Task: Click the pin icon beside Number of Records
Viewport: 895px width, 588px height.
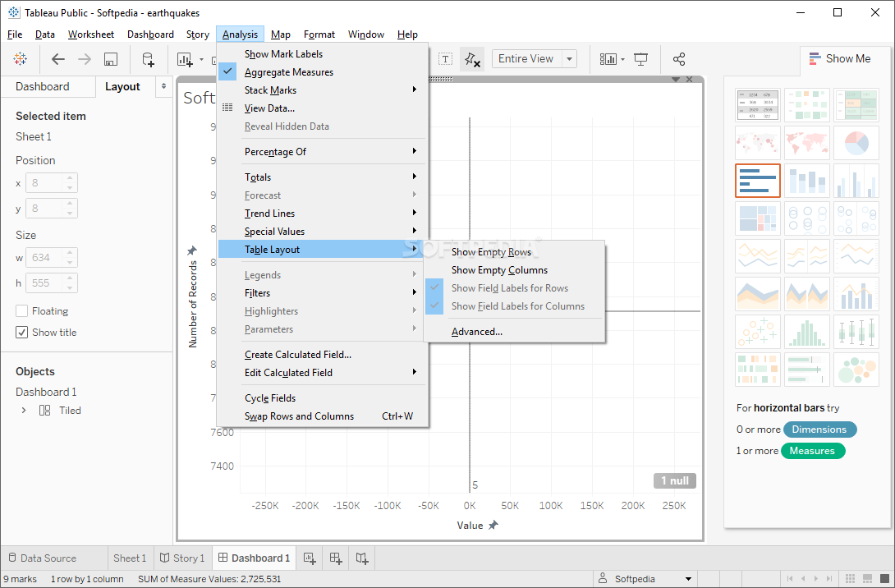Action: click(x=192, y=250)
